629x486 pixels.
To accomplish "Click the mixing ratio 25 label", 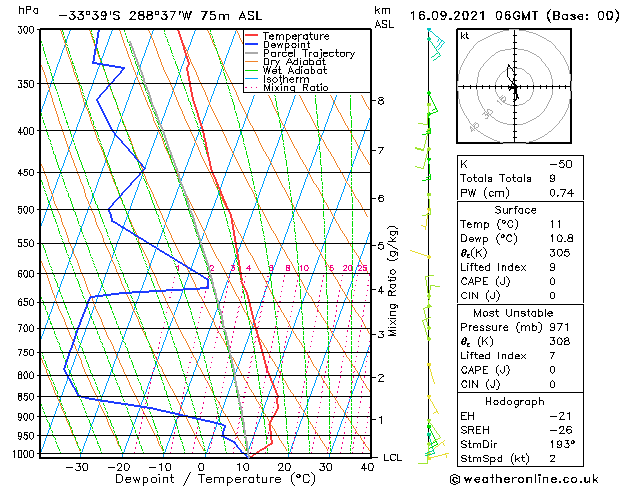I will click(363, 268).
